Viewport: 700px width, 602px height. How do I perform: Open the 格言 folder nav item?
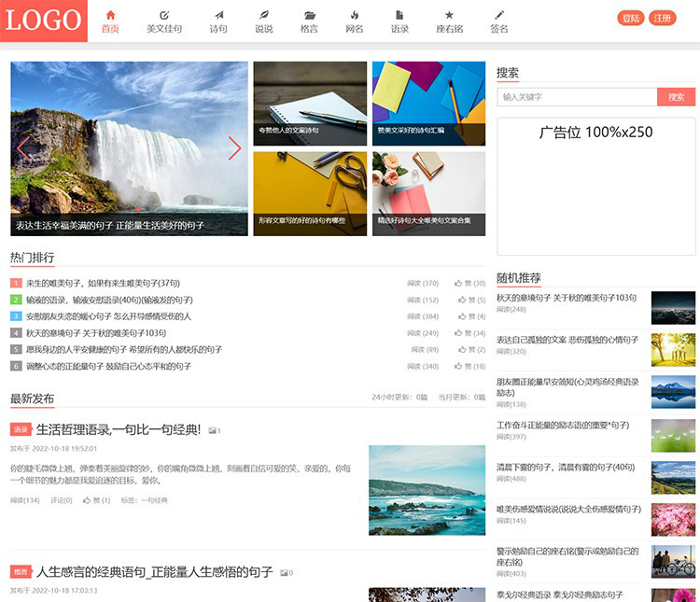309,16
